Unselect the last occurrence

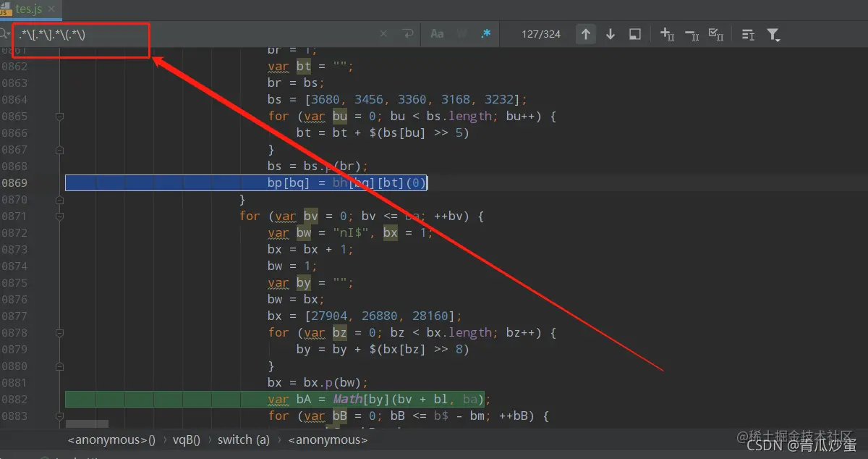click(692, 34)
